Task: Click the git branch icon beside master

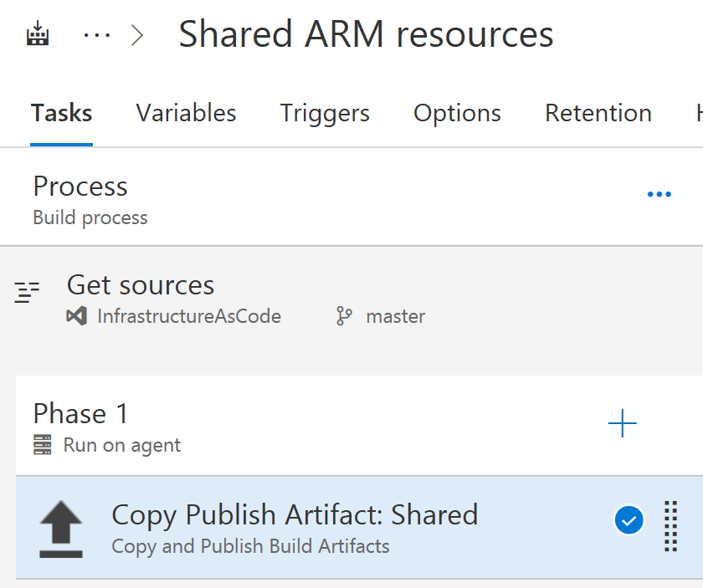Action: [344, 317]
